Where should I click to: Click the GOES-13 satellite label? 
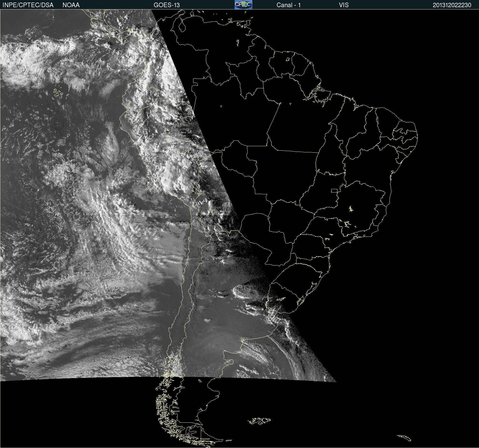(167, 5)
